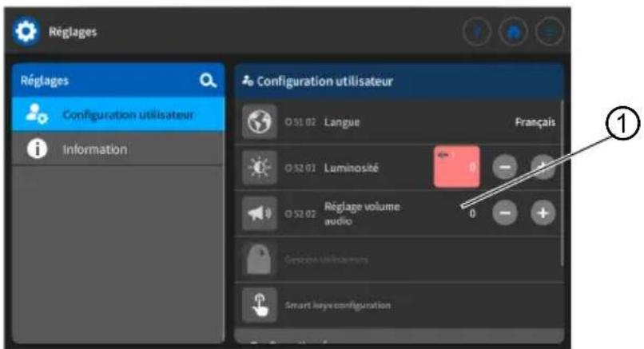
Task: Click the settings list vertical scrollbar
Action: 562,184
